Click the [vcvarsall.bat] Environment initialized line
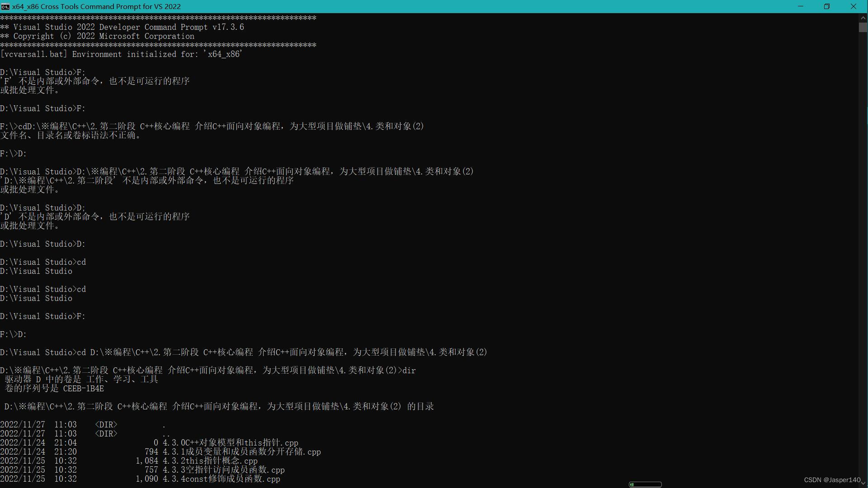 [121, 54]
